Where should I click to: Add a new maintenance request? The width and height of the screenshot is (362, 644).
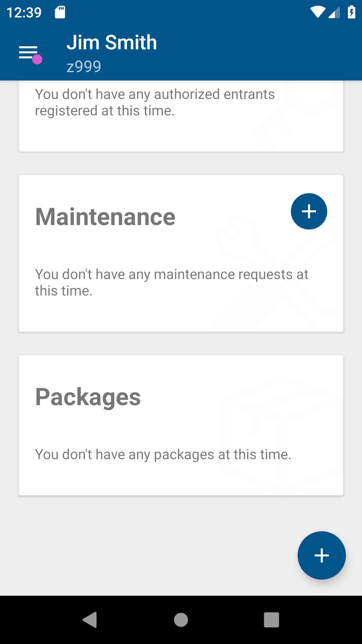pyautogui.click(x=309, y=211)
